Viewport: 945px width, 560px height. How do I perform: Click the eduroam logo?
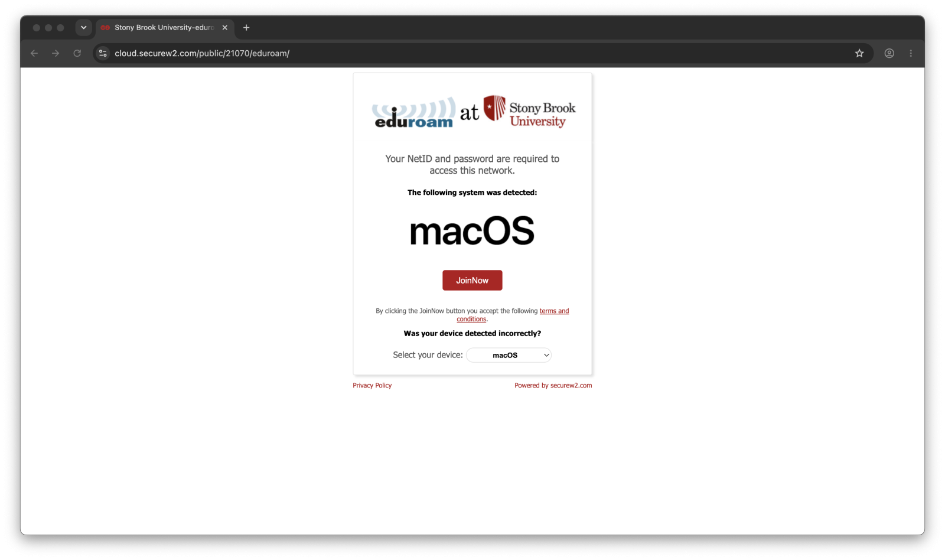[413, 112]
